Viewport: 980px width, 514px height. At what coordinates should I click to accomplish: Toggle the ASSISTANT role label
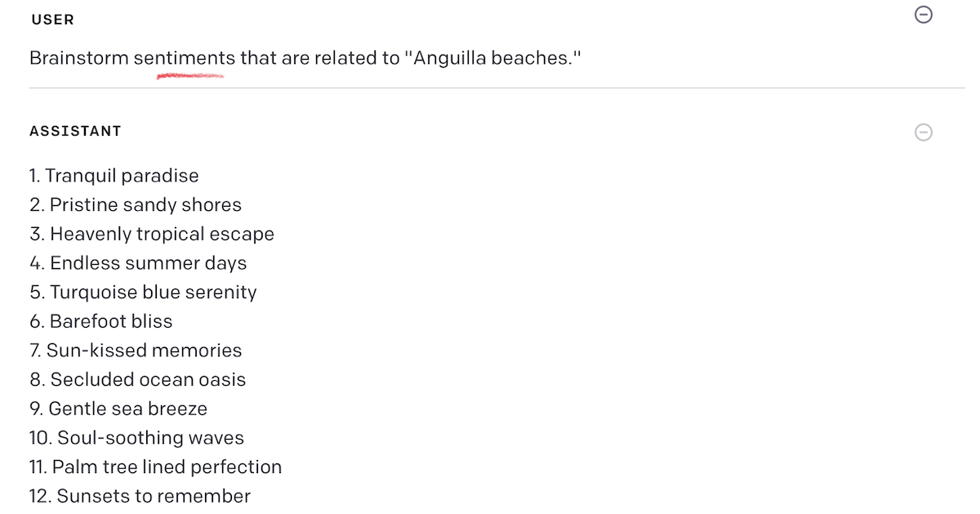(75, 131)
